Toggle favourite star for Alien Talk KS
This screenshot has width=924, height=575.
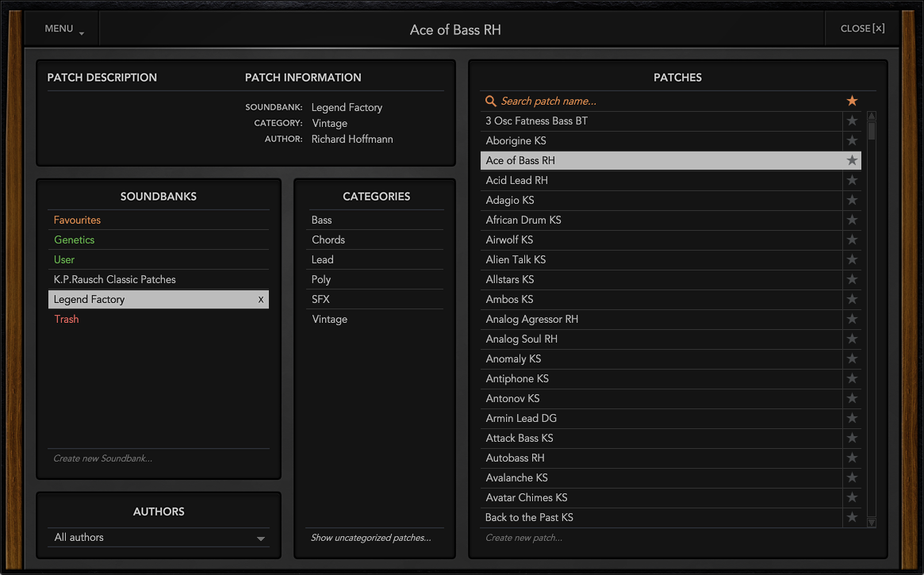tap(852, 259)
